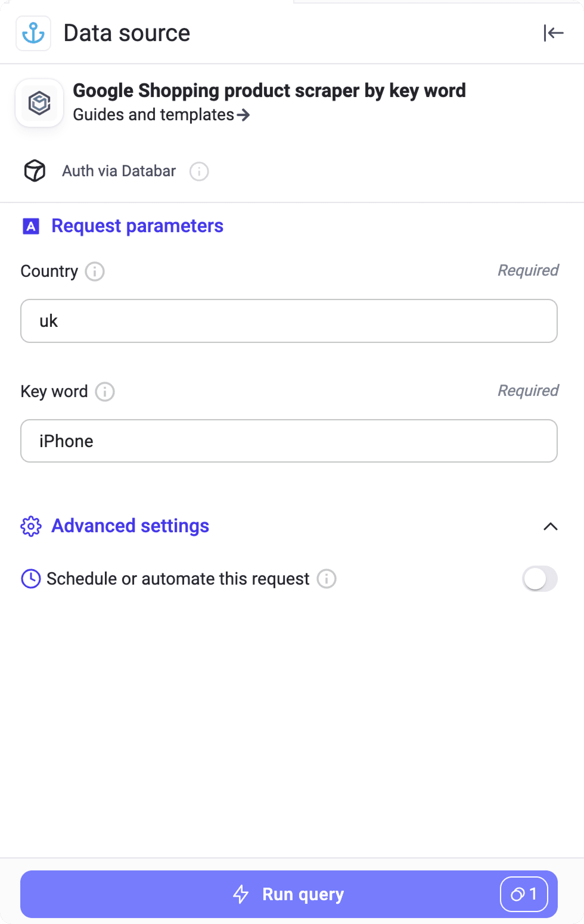The height and width of the screenshot is (924, 584).
Task: Click the credit counter badge on Run query
Action: [524, 894]
